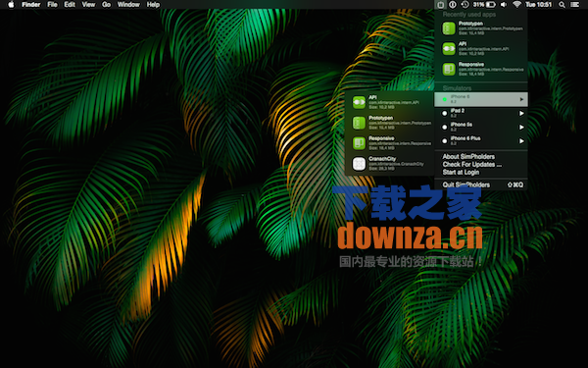This screenshot has width=588, height=368.
Task: Click Prototypen app icon in the submenu
Action: 359,123
